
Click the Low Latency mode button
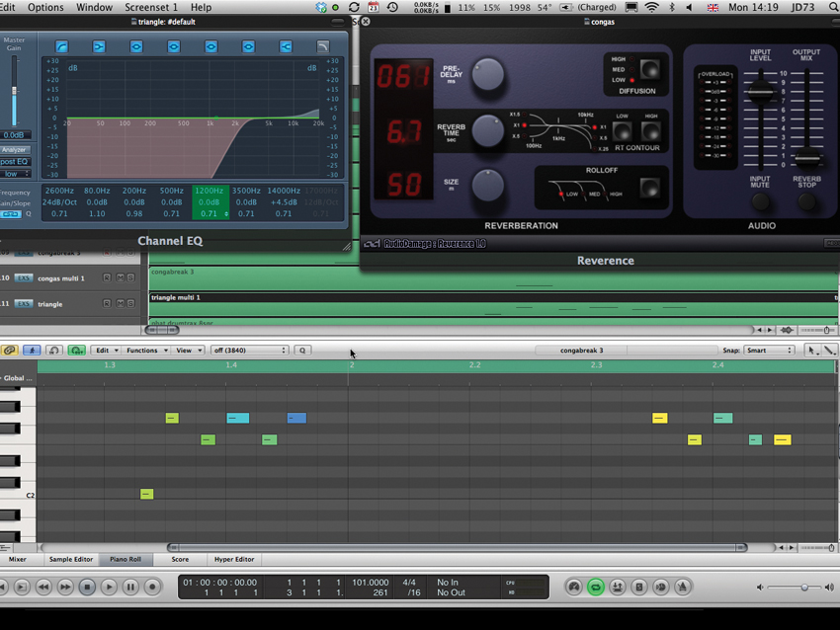574,588
